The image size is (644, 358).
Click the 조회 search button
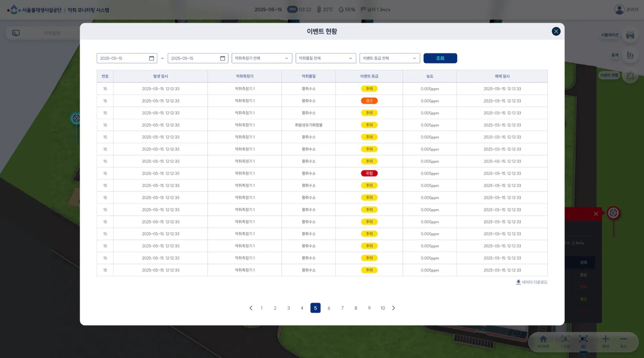(x=440, y=58)
